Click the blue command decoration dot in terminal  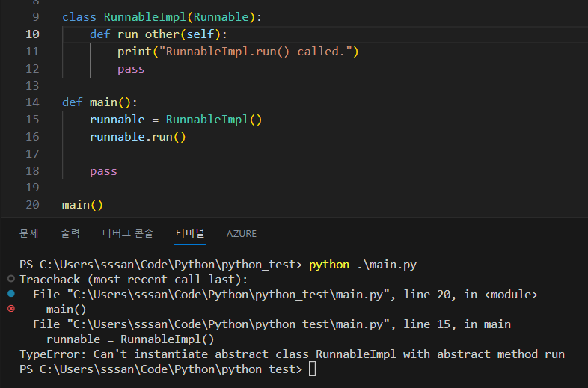(10, 294)
